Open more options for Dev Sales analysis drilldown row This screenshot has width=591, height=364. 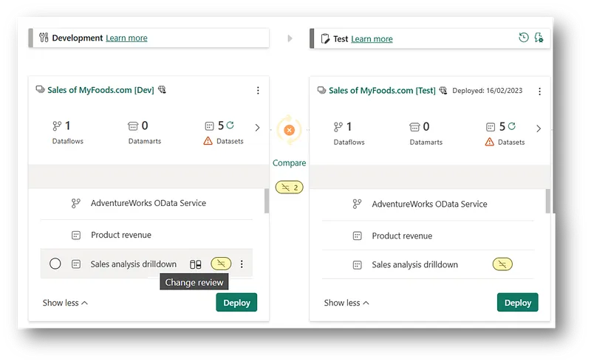(x=242, y=264)
